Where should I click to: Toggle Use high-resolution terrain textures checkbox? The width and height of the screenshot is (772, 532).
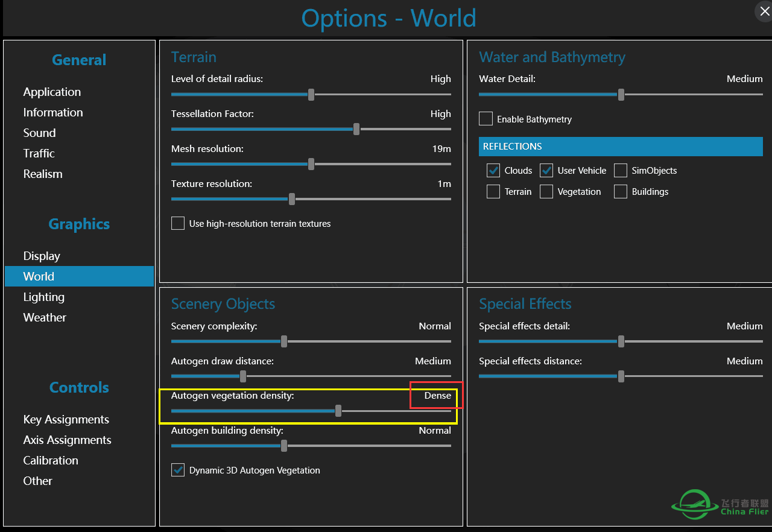click(178, 223)
